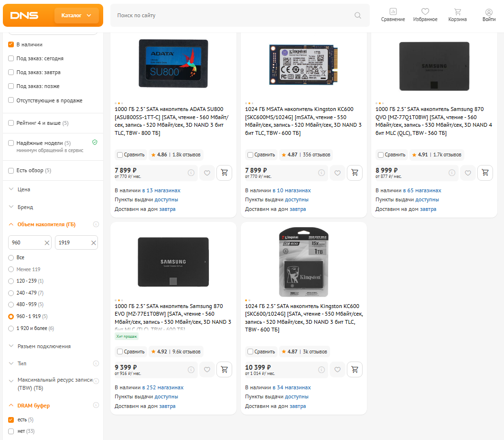Image resolution: width=504 pixels, height=440 pixels.
Task: Select capacity radio Все
Action: coord(11,257)
